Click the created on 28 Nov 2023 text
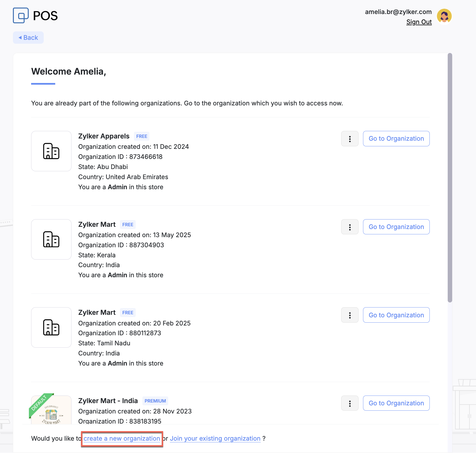Viewport: 476px width, 453px height. (135, 411)
